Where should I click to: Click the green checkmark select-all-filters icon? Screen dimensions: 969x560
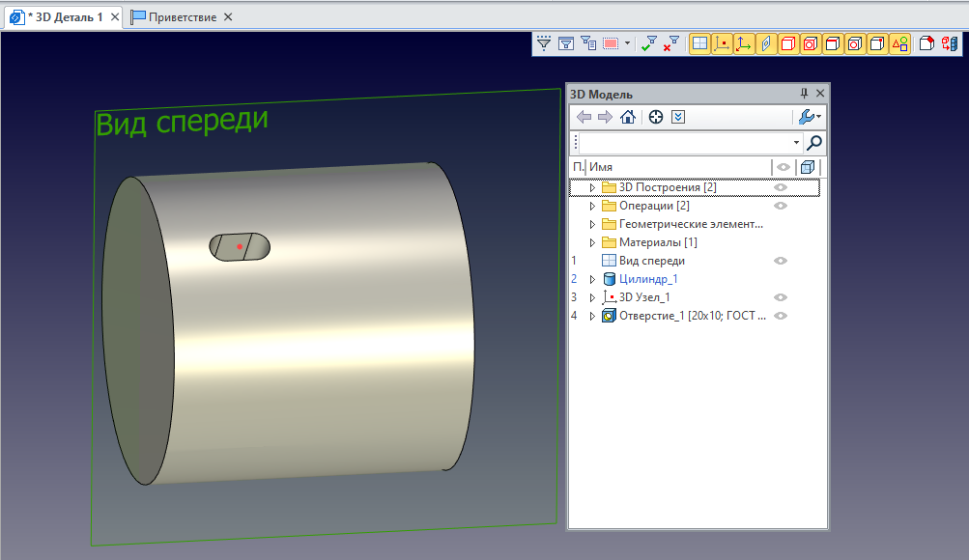649,43
